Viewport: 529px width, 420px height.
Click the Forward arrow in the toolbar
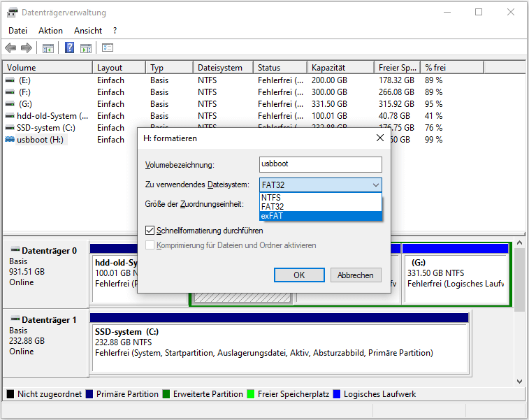tap(27, 48)
